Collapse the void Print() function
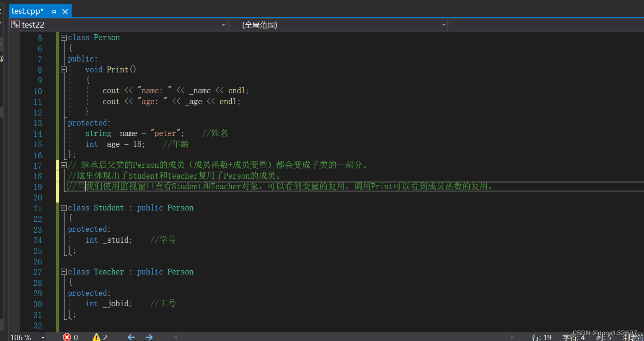 (64, 69)
